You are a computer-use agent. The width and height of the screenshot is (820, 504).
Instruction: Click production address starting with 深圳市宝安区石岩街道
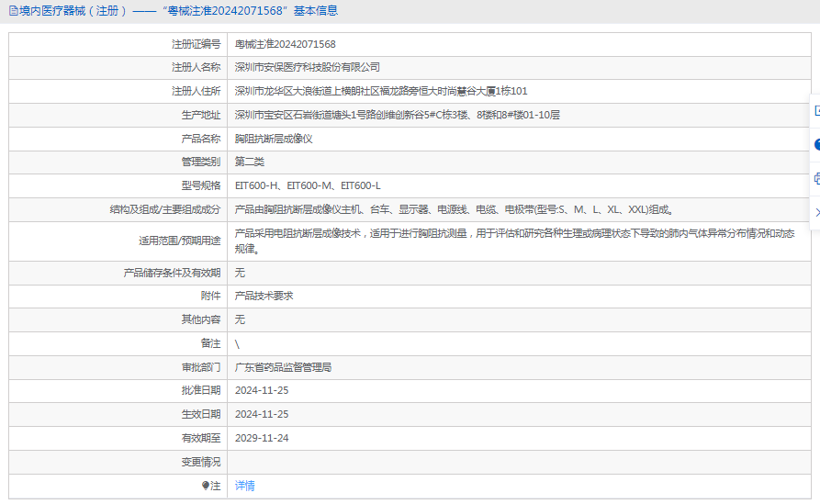tap(397, 115)
